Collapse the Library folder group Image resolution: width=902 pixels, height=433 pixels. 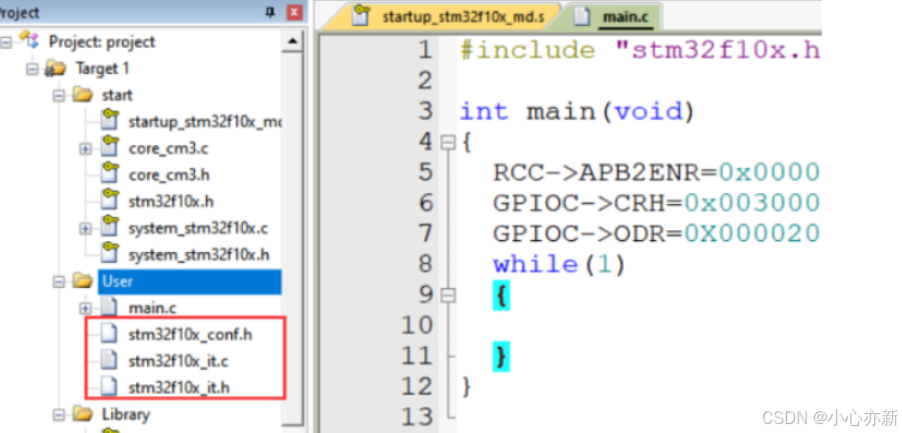[59, 415]
